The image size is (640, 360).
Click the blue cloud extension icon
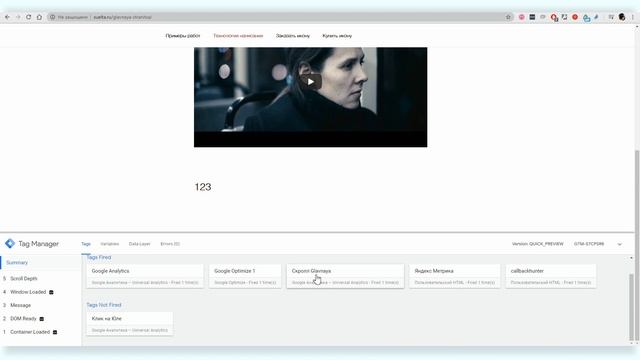pyautogui.click(x=586, y=18)
